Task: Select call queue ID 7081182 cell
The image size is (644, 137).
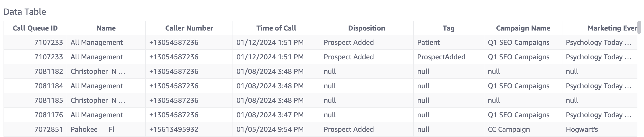Action: pyautogui.click(x=48, y=72)
